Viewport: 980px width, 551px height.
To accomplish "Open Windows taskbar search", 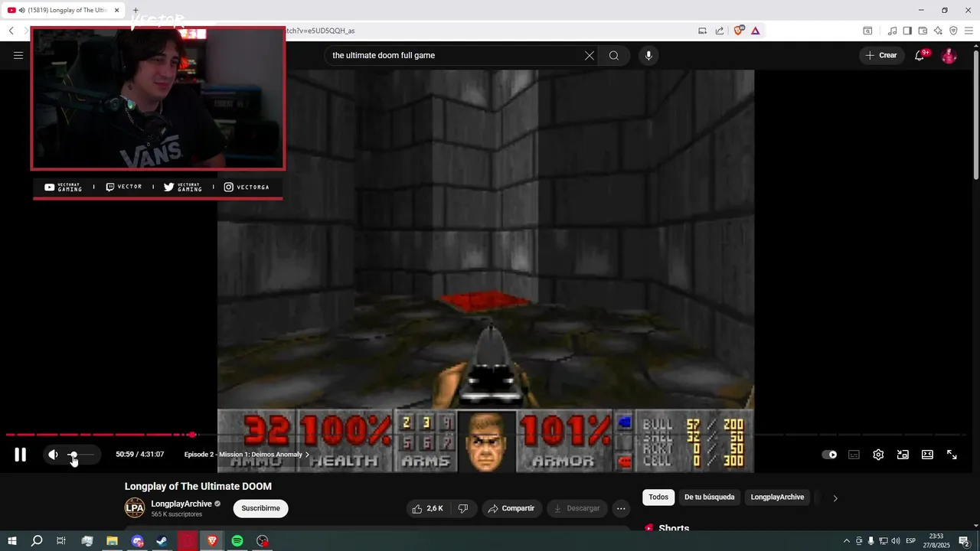I will [x=37, y=541].
